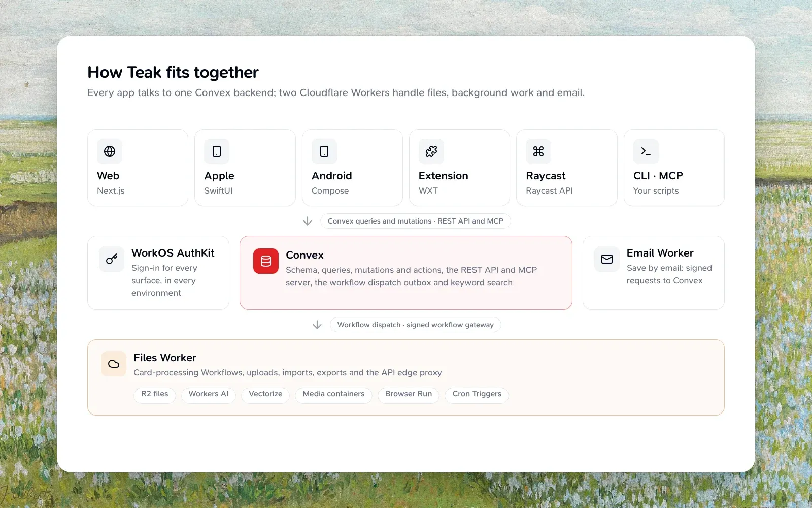Click the 'Raycast API' subtitle text
Screen dimensions: 812x508
[x=550, y=191]
